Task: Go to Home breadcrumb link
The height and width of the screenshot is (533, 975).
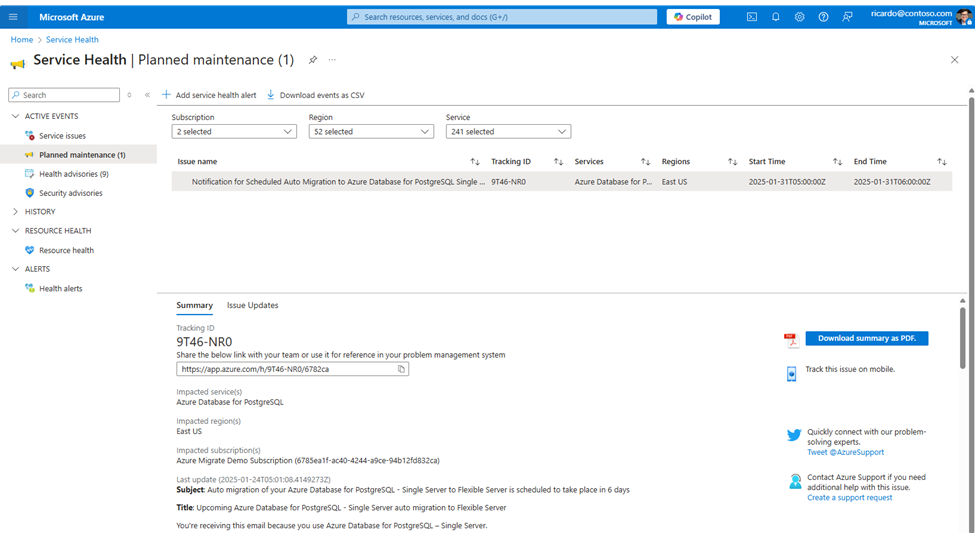Action: pos(22,39)
